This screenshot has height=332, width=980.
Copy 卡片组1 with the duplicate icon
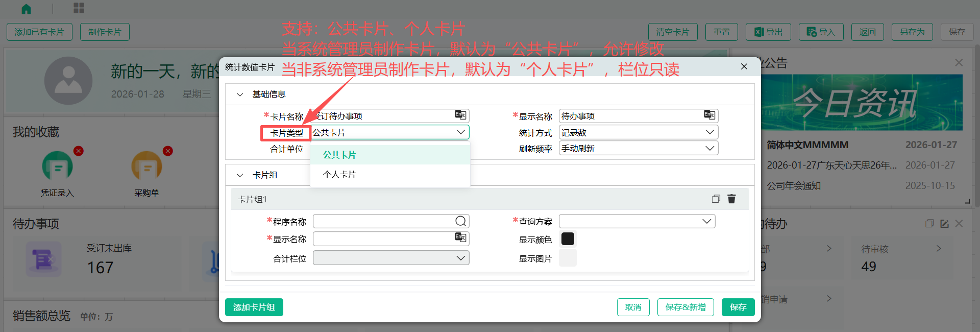click(x=716, y=199)
